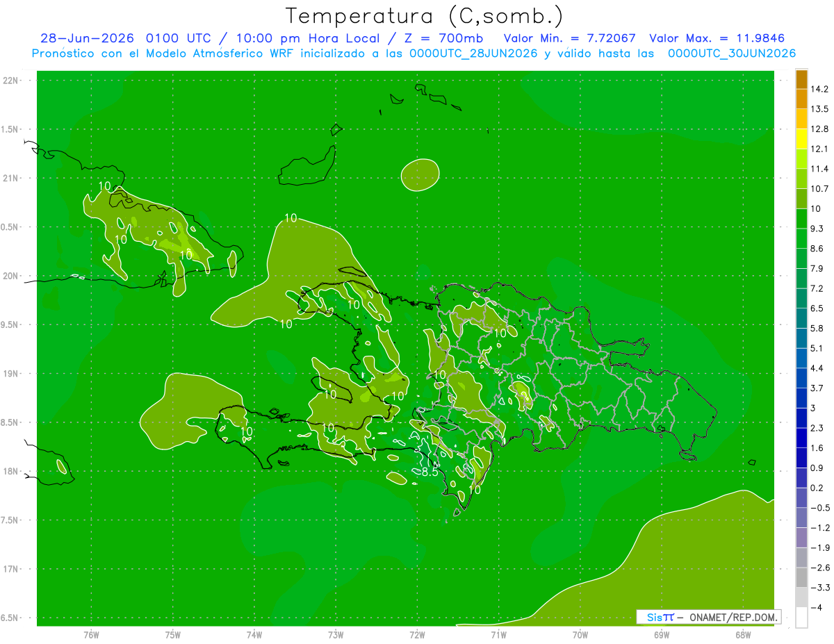The width and height of the screenshot is (834, 644).
Task: Pick the bright yellow swatch between 12.1 and 12.8
Action: click(x=801, y=139)
